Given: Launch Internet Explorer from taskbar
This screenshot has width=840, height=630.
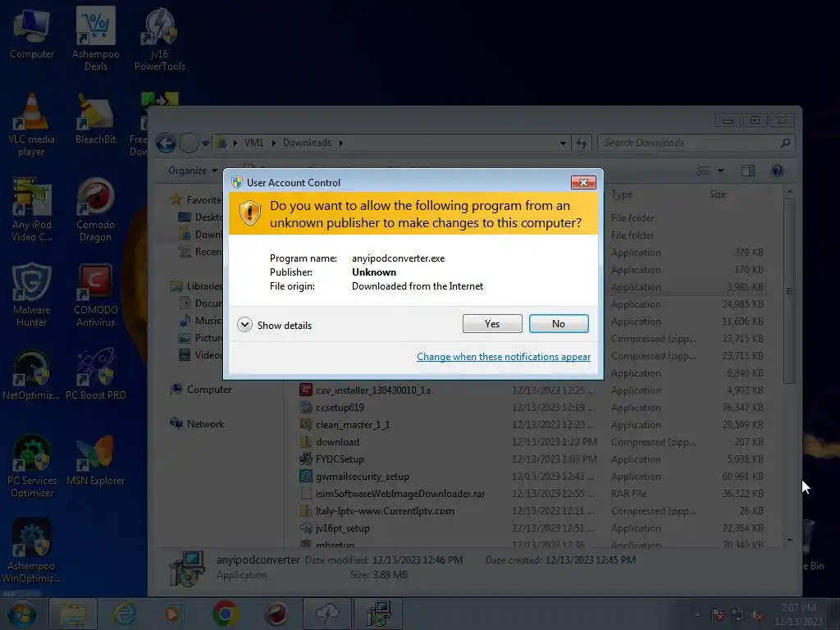Looking at the screenshot, I should [x=125, y=614].
